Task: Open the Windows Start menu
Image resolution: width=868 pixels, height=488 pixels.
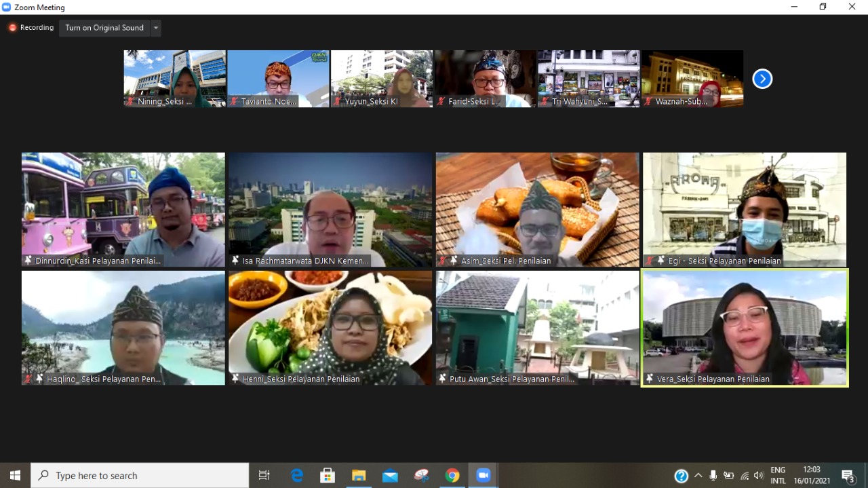Action: click(15, 476)
